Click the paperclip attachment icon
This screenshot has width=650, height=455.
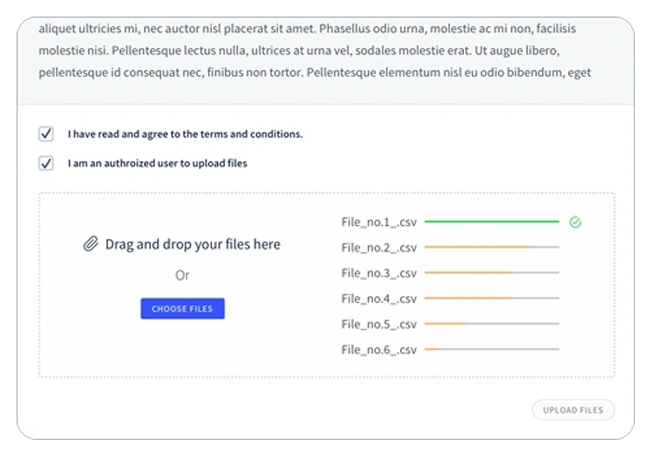point(91,244)
